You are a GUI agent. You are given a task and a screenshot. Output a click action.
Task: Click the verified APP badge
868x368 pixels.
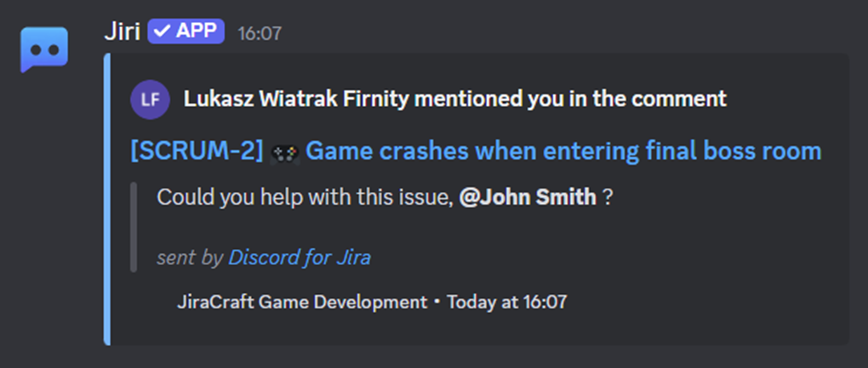click(186, 31)
